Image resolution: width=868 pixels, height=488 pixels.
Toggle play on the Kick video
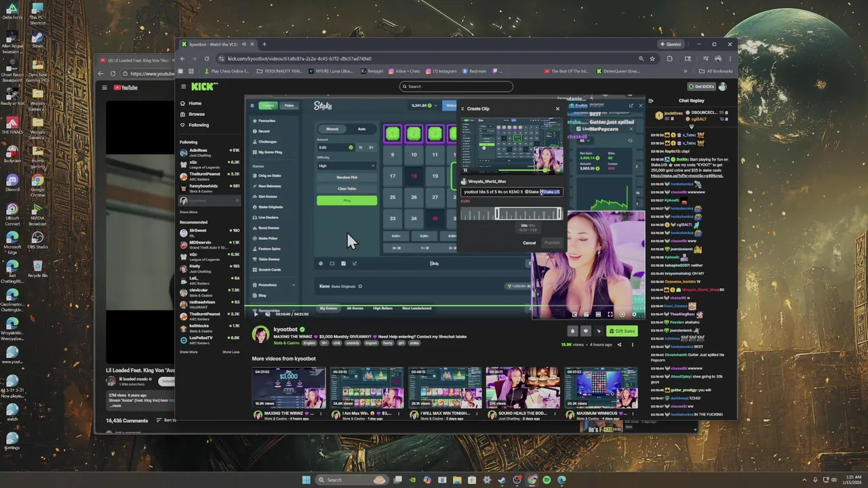(x=256, y=314)
